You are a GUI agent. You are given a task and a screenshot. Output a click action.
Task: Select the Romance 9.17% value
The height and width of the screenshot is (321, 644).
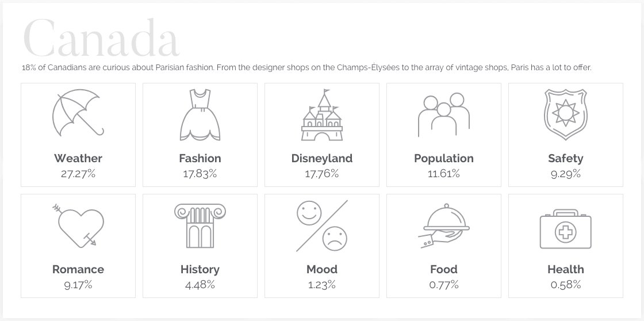pos(78,285)
